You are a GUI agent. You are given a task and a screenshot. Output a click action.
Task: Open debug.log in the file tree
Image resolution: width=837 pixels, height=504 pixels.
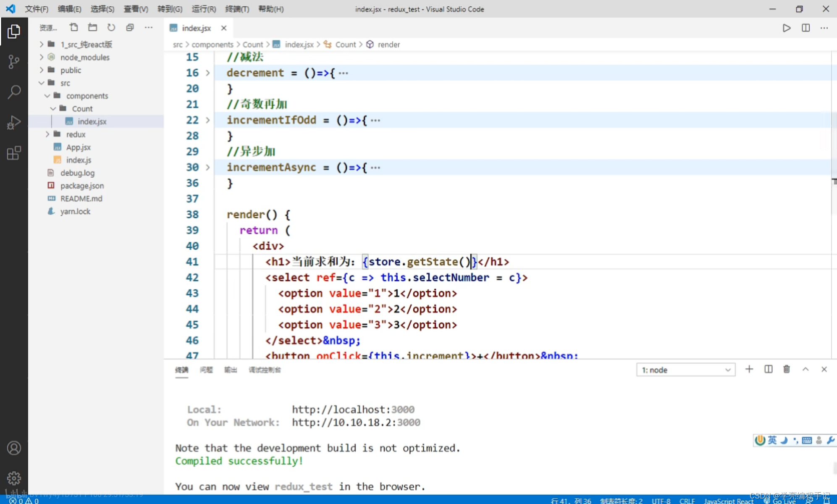coord(77,173)
